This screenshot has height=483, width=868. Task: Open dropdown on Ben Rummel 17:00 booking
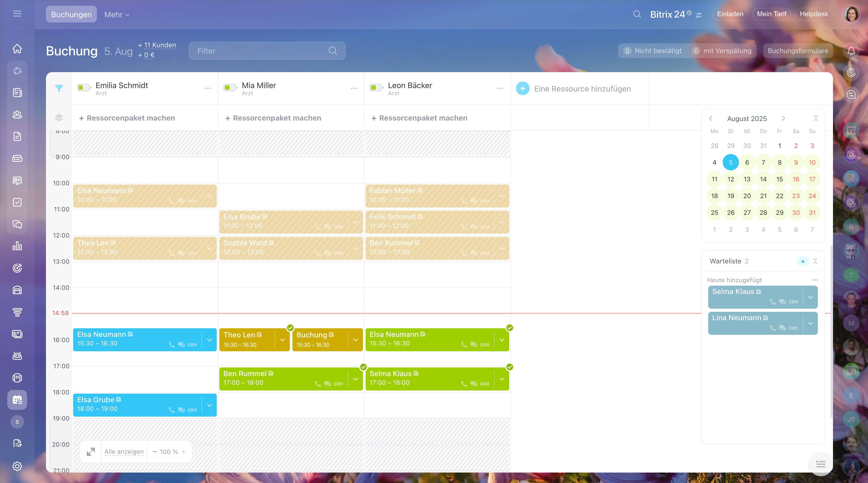point(355,379)
